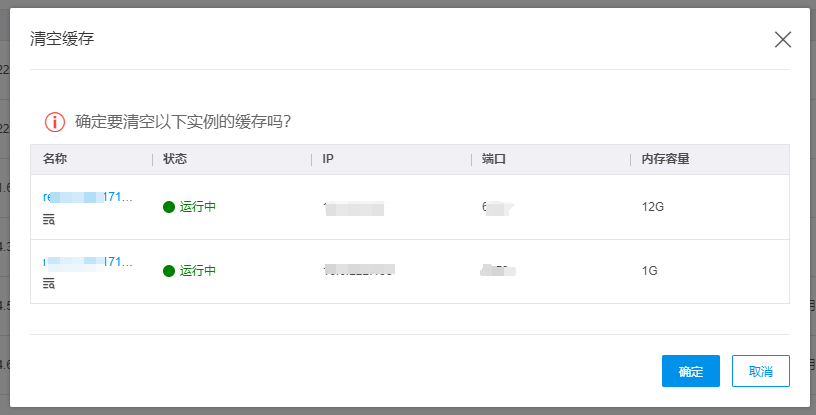The height and width of the screenshot is (415, 816).
Task: Select the 1G memory capacity cell
Action: pos(650,271)
